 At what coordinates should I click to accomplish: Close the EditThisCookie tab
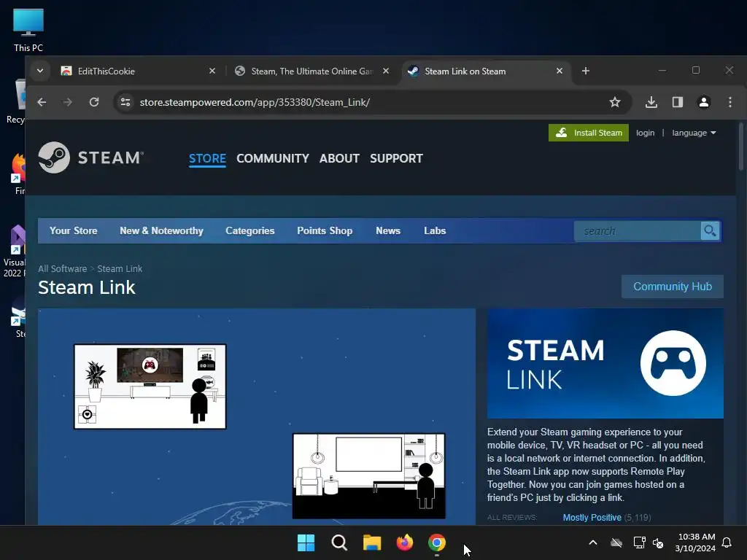click(212, 71)
